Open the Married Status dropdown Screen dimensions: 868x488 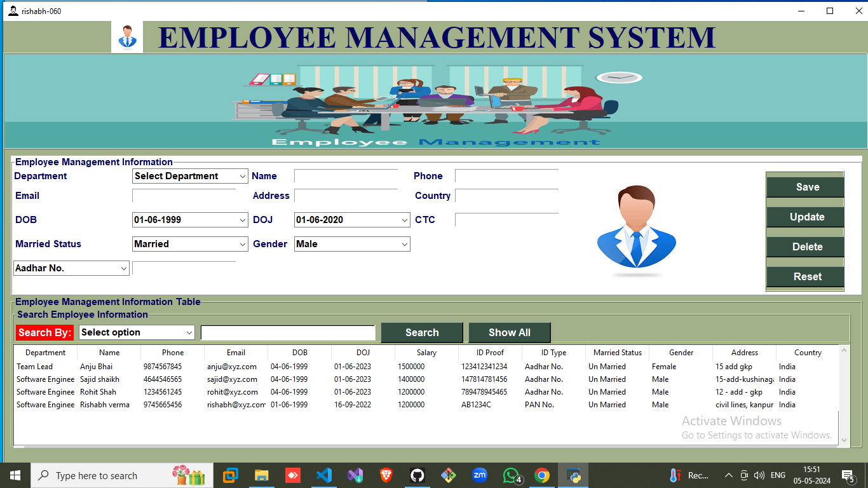pos(189,244)
